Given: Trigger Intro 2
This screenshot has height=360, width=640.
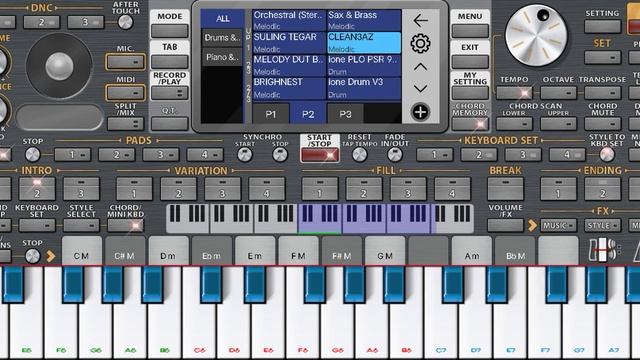Looking at the screenshot, I should (37, 188).
